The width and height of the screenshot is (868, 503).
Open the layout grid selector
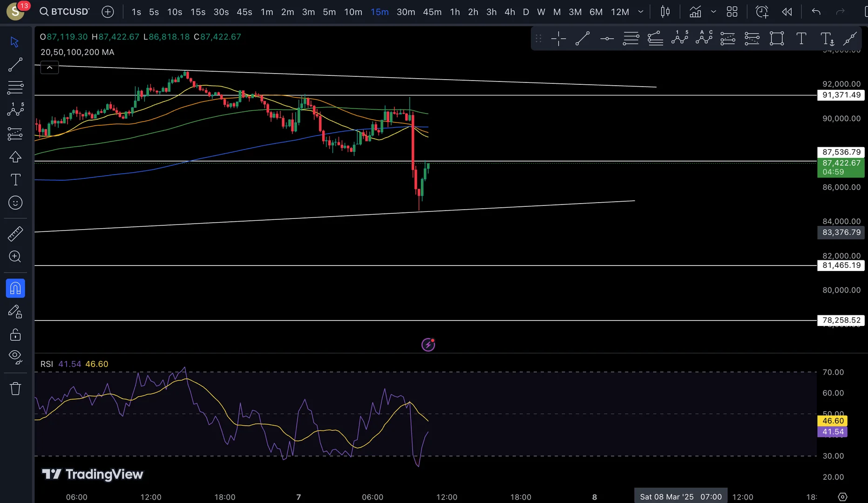732,12
